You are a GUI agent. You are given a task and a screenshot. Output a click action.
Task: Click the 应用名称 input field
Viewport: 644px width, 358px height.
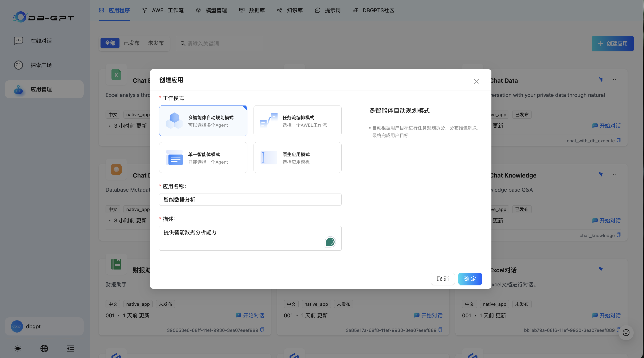(250, 199)
